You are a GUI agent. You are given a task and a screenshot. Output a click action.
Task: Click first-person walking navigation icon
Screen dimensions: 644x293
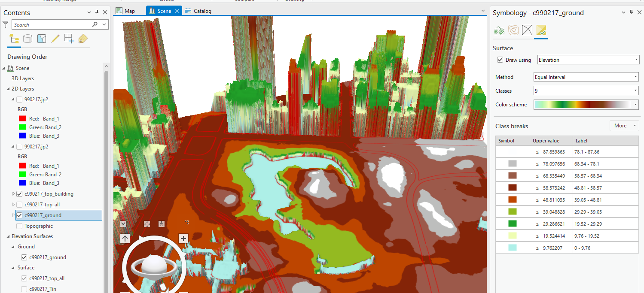[x=162, y=224]
